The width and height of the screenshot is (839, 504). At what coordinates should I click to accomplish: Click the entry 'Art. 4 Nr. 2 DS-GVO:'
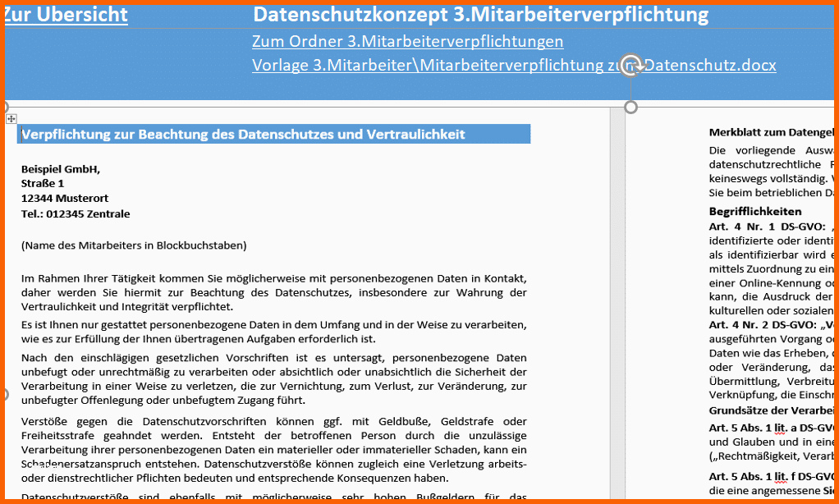[x=762, y=325]
